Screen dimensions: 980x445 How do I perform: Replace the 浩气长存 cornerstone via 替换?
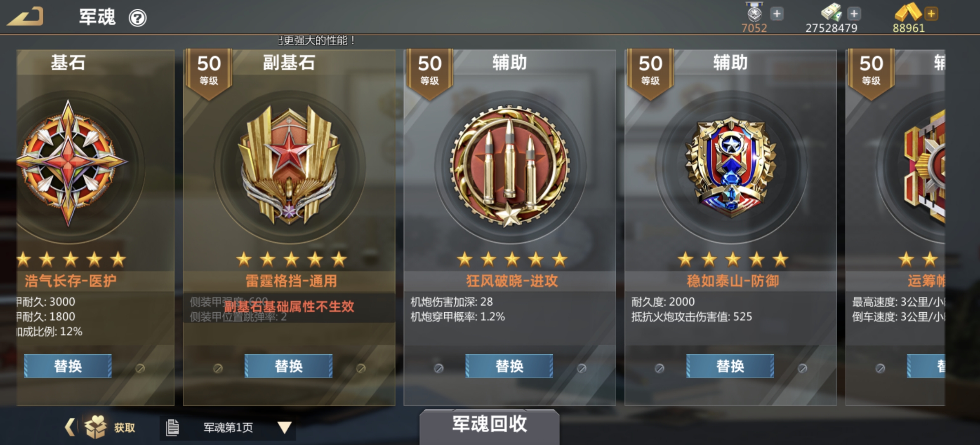click(x=68, y=366)
